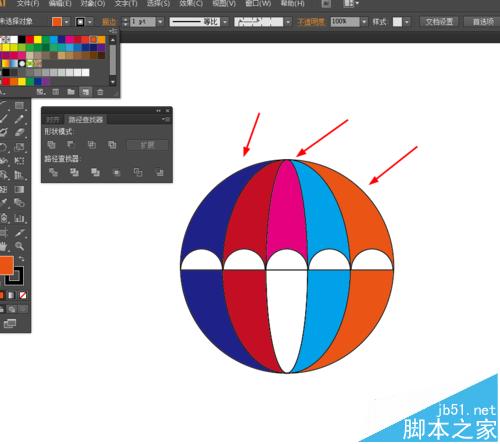Viewport: 500px width, 444px height.
Task: Click the delete swatch trash icon
Action: 100,92
